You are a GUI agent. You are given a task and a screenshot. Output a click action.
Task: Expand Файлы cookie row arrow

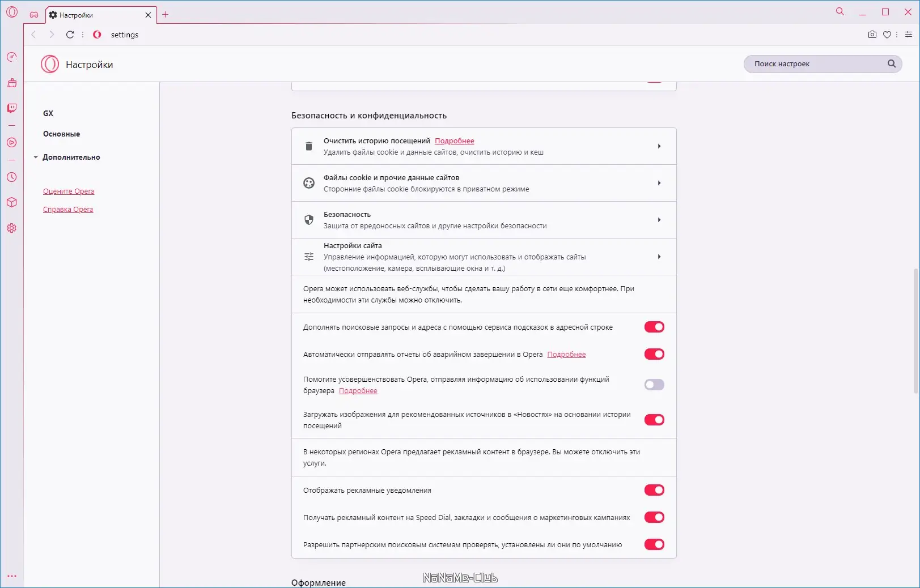coord(659,183)
